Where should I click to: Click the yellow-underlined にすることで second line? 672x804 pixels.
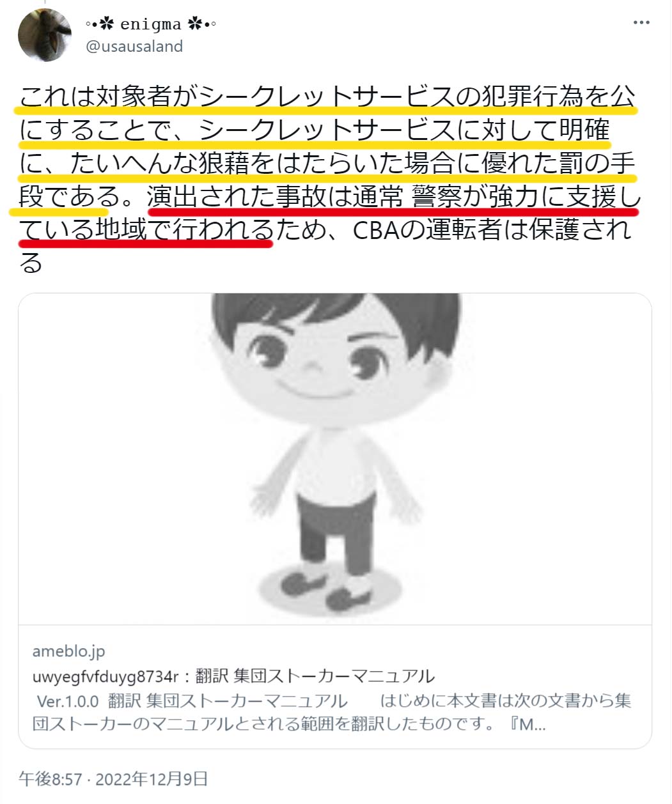pos(314,130)
